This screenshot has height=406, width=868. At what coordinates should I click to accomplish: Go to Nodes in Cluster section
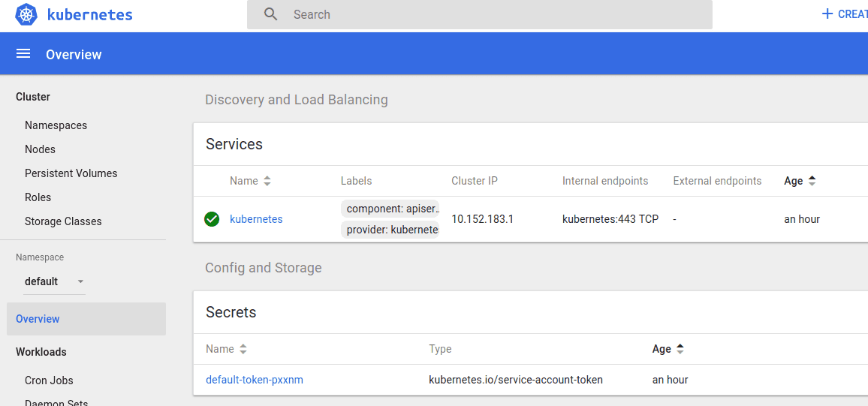click(40, 149)
